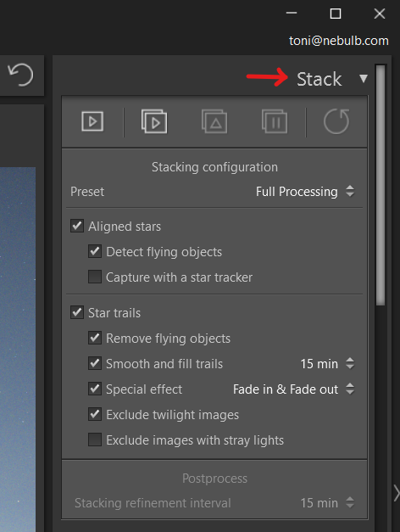
Task: Click the circular reset stacking icon
Action: pos(336,121)
